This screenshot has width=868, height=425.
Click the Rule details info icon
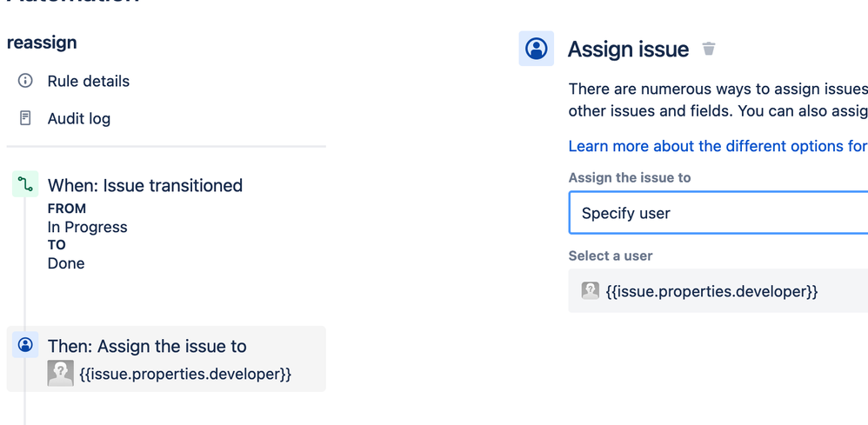pos(25,81)
